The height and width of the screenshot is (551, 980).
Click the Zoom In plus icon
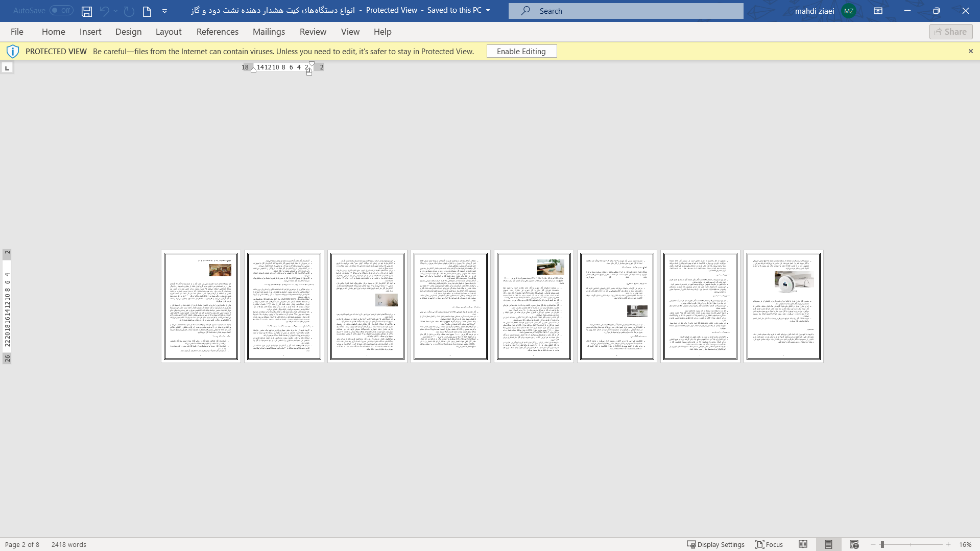pos(948,544)
